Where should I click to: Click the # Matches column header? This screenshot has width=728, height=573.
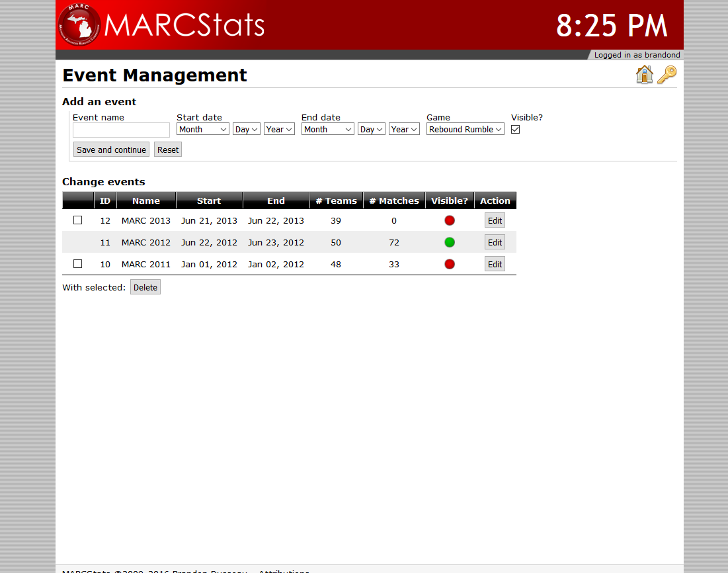pyautogui.click(x=394, y=200)
